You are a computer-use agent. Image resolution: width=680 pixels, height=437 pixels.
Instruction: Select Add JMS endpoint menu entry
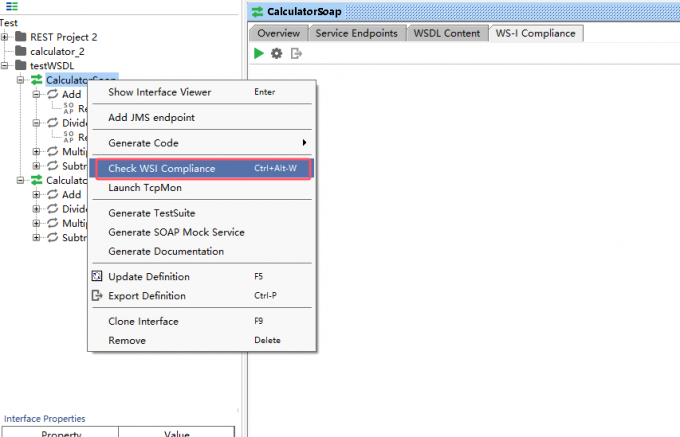click(202, 117)
